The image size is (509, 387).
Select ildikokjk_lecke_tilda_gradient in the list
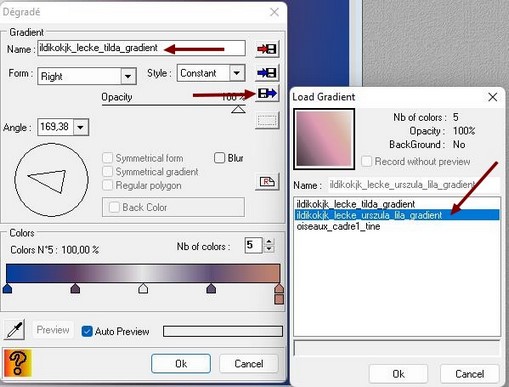[356, 204]
